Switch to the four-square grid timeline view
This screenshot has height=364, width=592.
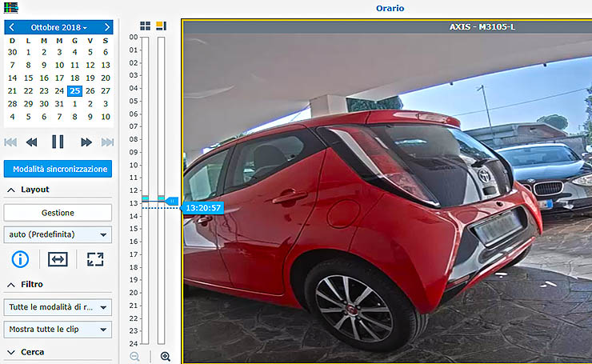pyautogui.click(x=145, y=26)
